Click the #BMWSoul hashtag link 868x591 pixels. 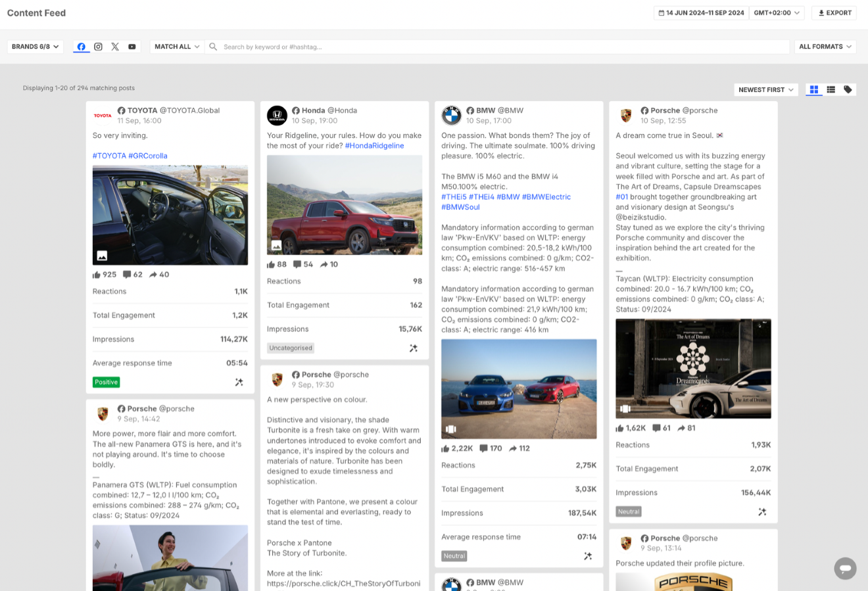point(460,207)
